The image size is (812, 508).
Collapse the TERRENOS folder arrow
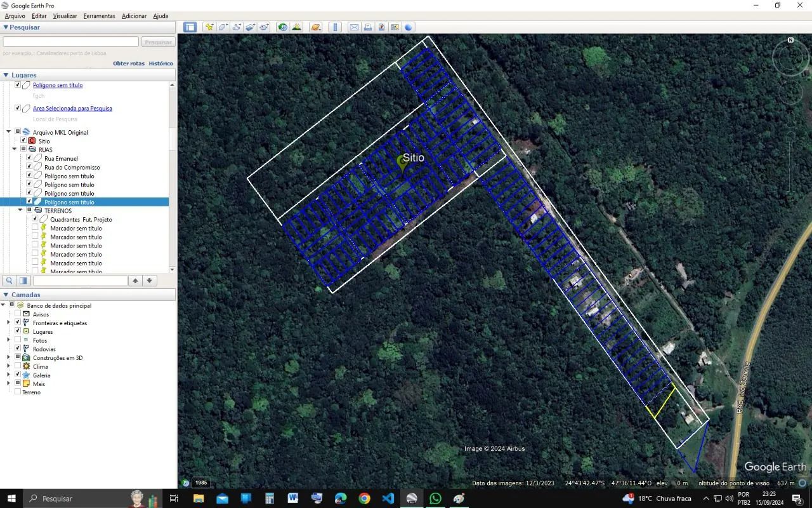(x=20, y=210)
